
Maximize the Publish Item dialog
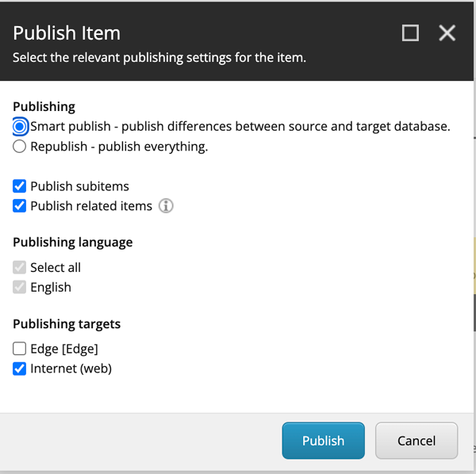tap(410, 32)
